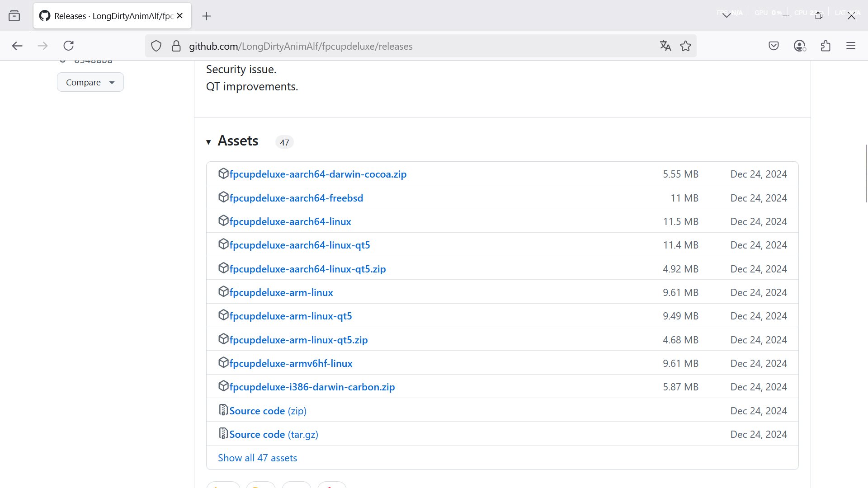Viewport: 868px width, 488px height.
Task: Select the Releases tab
Action: (108, 16)
